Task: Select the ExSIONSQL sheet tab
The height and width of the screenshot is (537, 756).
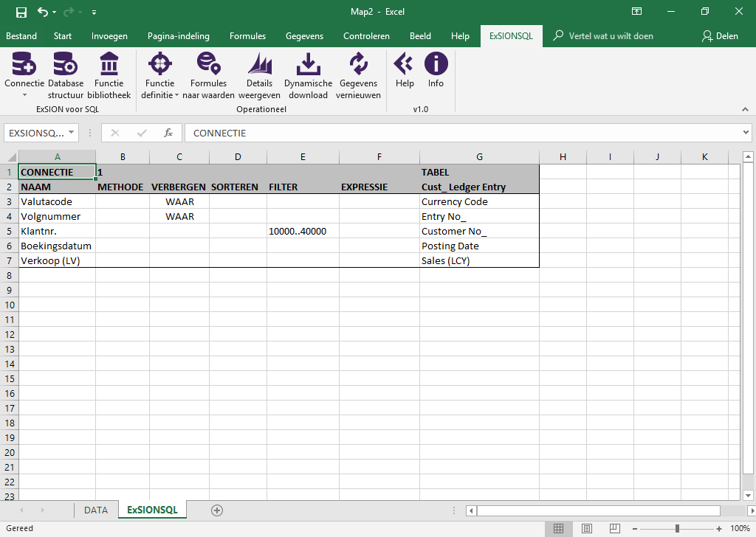Action: (152, 510)
